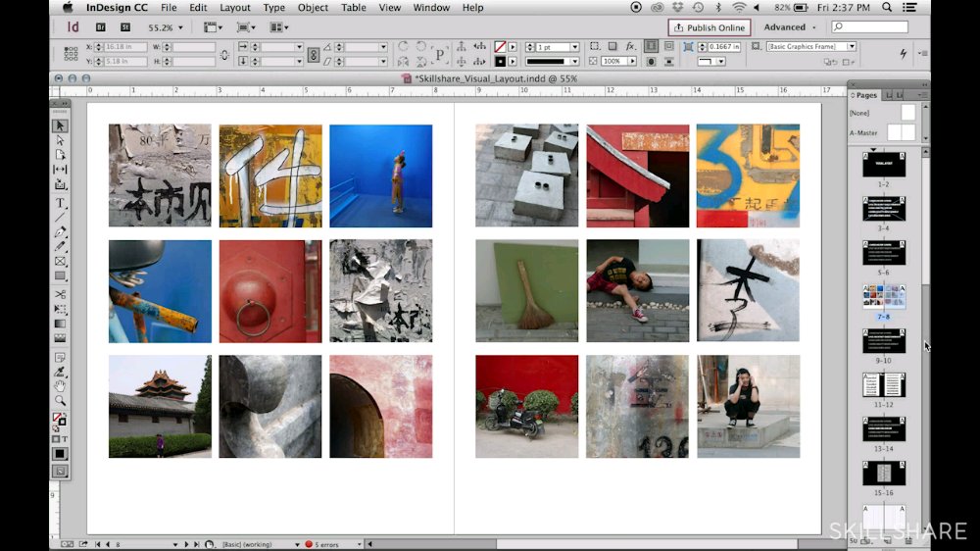Select the Type tool

[60, 203]
